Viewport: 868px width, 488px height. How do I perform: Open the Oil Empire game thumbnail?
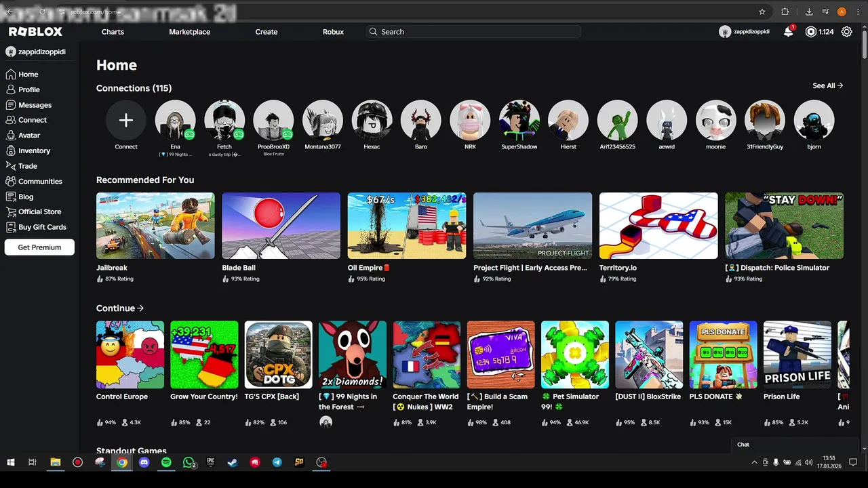(x=407, y=226)
